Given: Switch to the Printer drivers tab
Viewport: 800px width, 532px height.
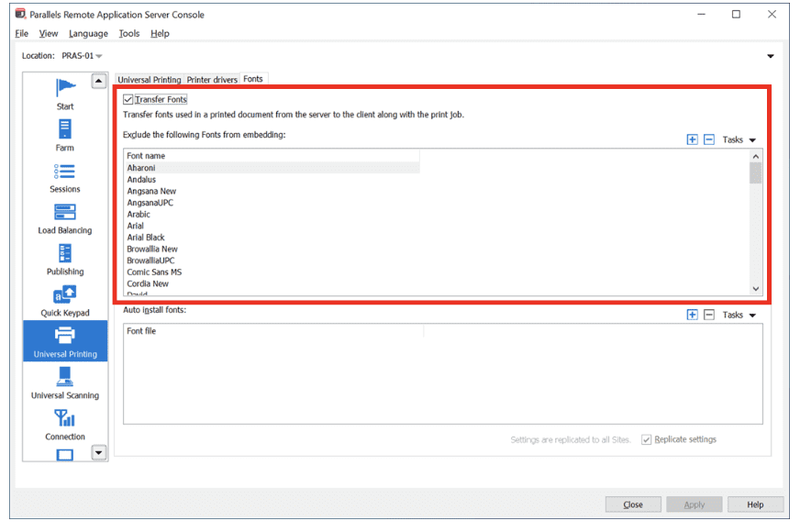Looking at the screenshot, I should coord(212,80).
